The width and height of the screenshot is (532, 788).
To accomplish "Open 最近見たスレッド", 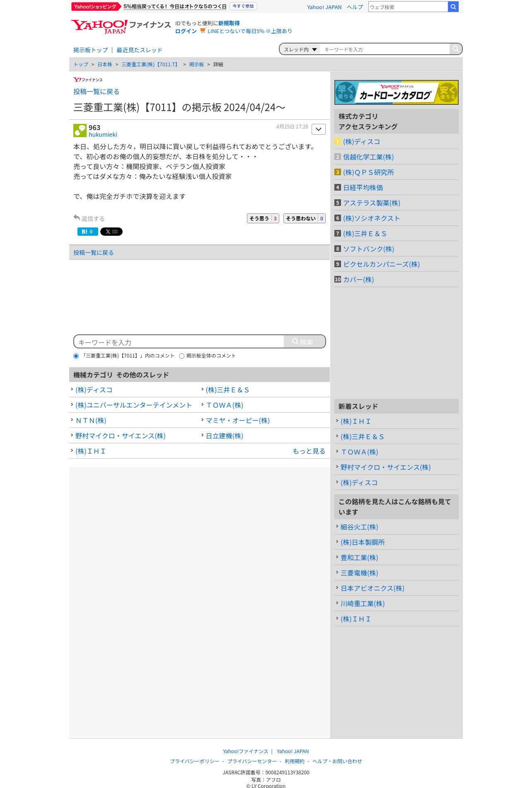I will coord(139,50).
